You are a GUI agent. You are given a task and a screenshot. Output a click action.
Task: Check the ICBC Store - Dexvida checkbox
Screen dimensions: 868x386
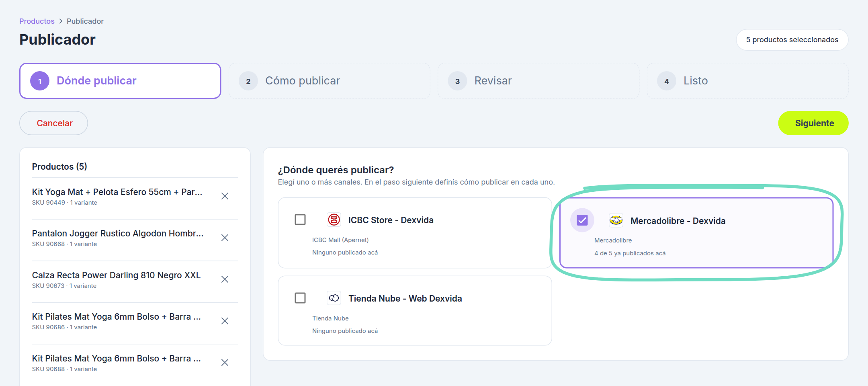click(300, 220)
